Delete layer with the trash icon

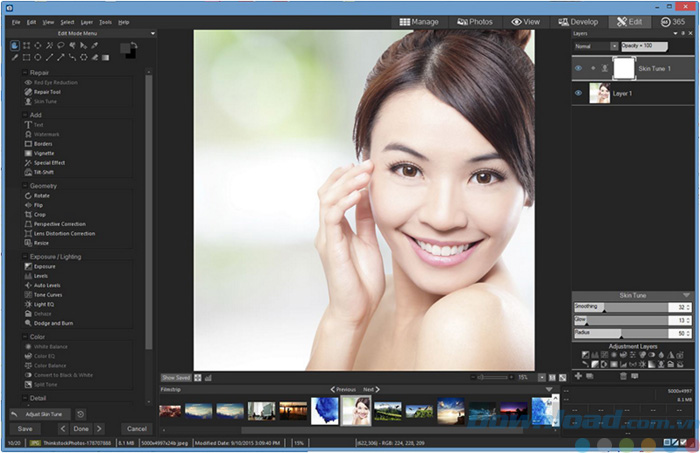coord(622,375)
